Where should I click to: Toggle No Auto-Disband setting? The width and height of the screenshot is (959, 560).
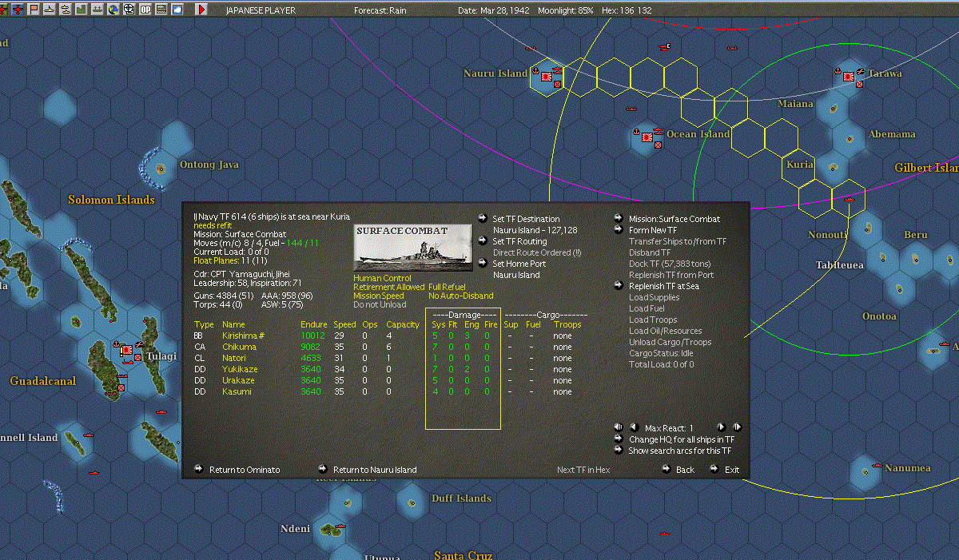coord(461,296)
